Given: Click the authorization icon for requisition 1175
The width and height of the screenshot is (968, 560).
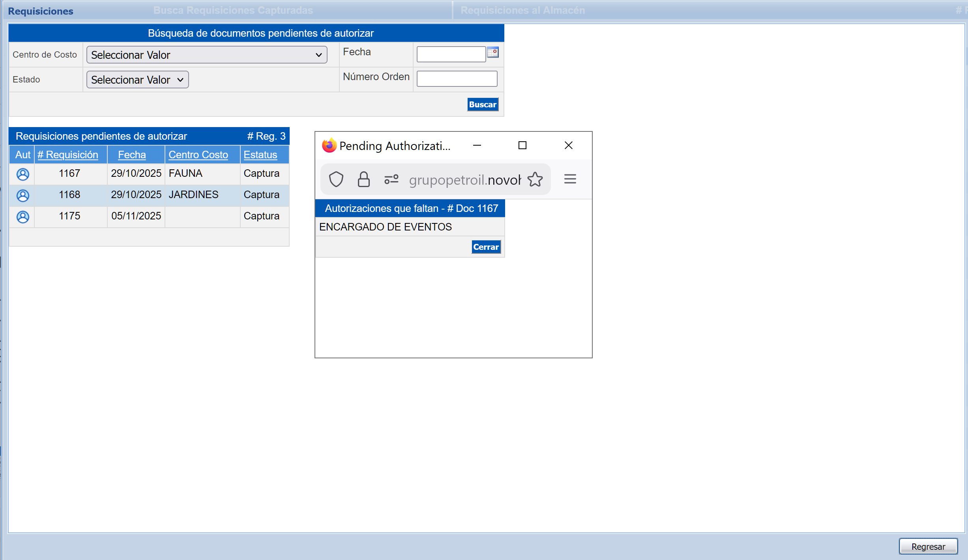Looking at the screenshot, I should point(23,217).
